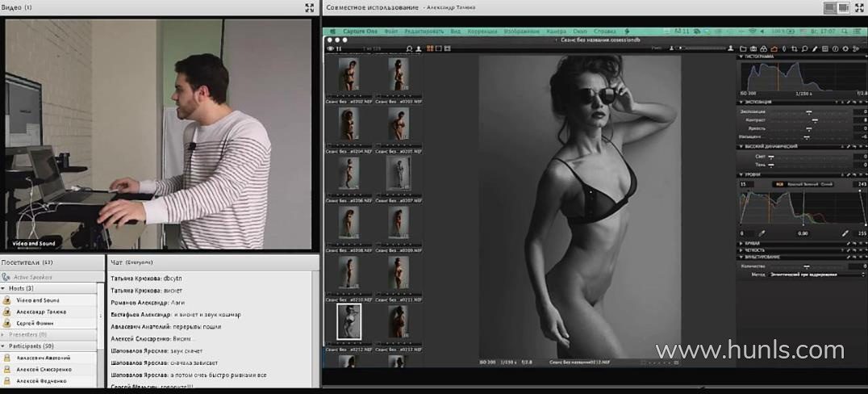Adjust the Яркость slider handle

click(x=809, y=128)
